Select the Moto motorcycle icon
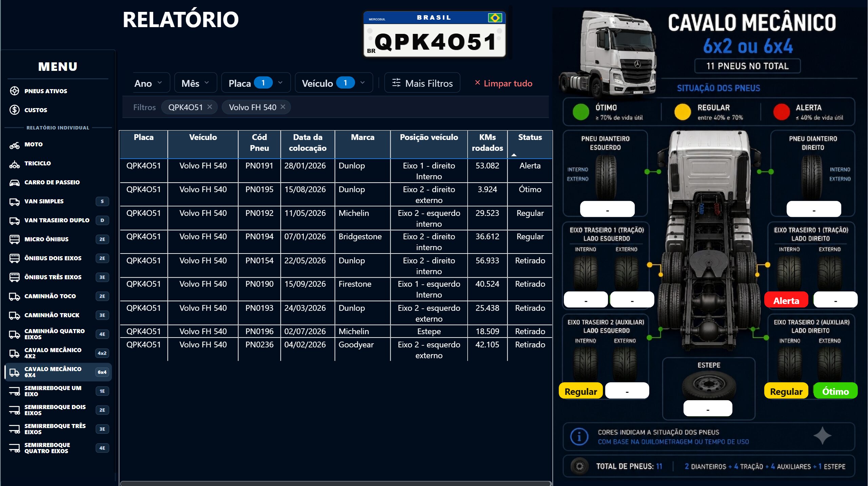The width and height of the screenshot is (868, 486). (14, 145)
